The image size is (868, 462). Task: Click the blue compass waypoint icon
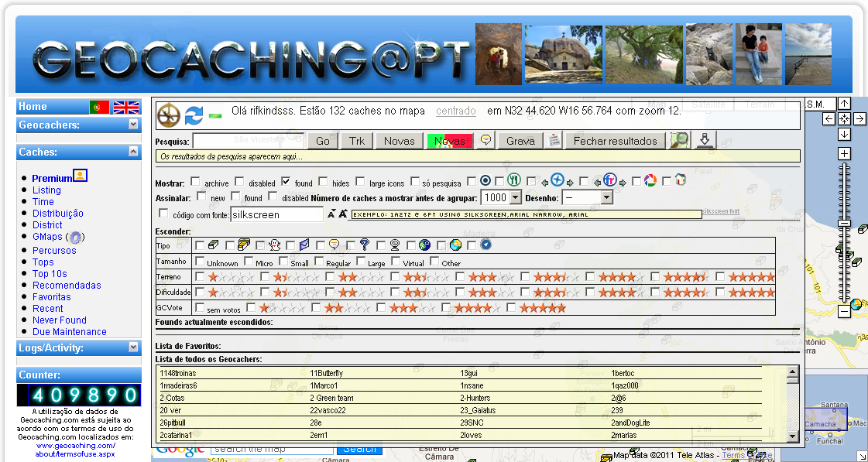(x=557, y=180)
